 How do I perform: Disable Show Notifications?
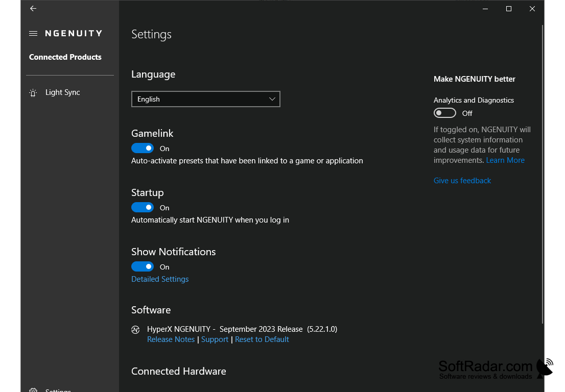[x=143, y=266]
